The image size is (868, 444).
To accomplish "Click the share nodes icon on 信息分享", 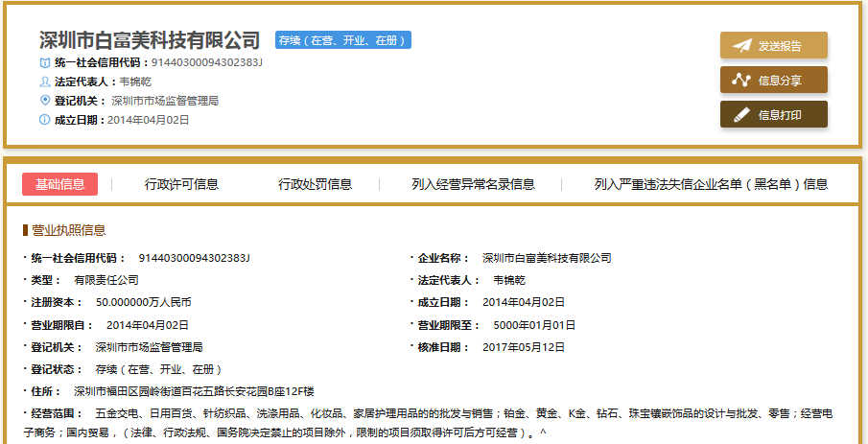I will pos(741,81).
